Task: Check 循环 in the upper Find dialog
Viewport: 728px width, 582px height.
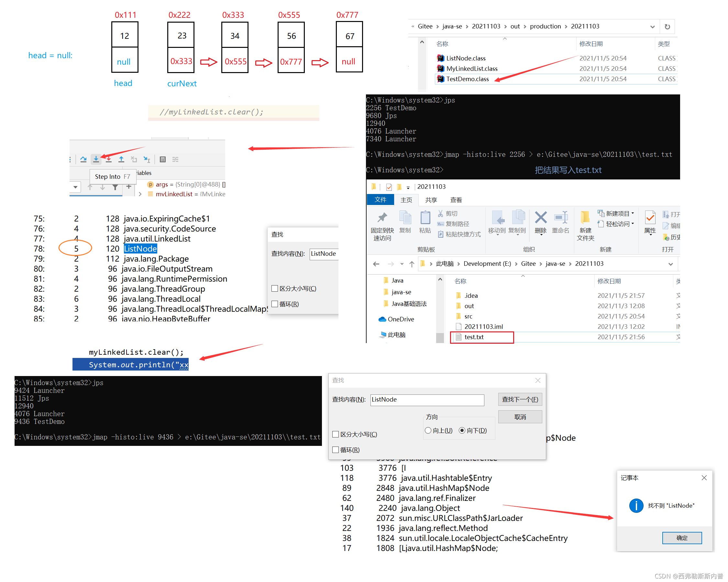Action: tap(274, 304)
